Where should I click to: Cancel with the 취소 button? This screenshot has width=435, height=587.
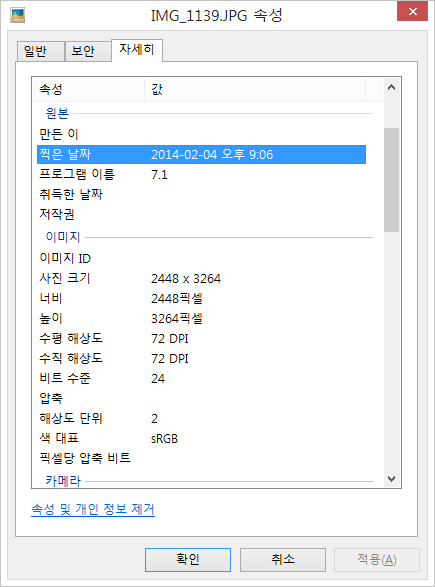[x=283, y=560]
